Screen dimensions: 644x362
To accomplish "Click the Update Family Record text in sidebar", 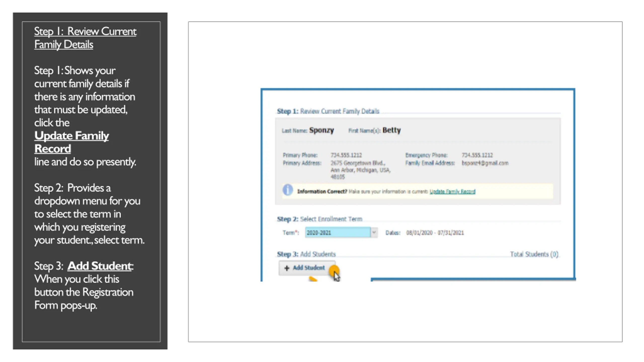I will [72, 142].
